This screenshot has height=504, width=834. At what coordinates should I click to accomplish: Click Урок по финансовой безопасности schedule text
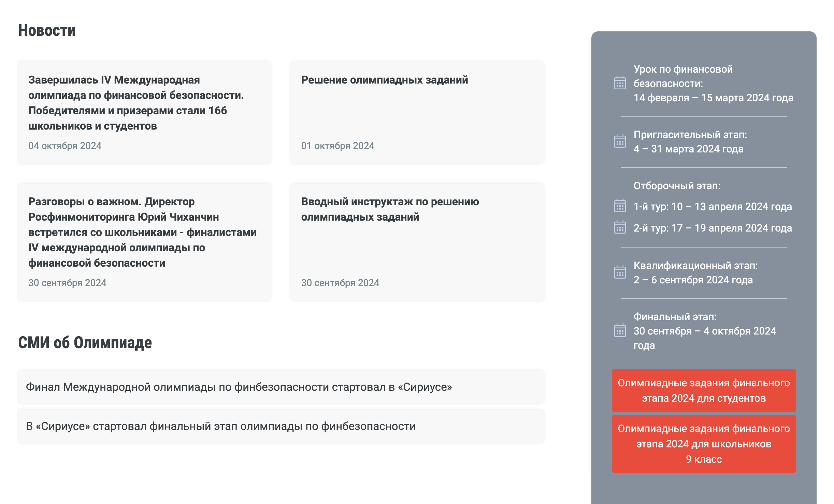[713, 84]
